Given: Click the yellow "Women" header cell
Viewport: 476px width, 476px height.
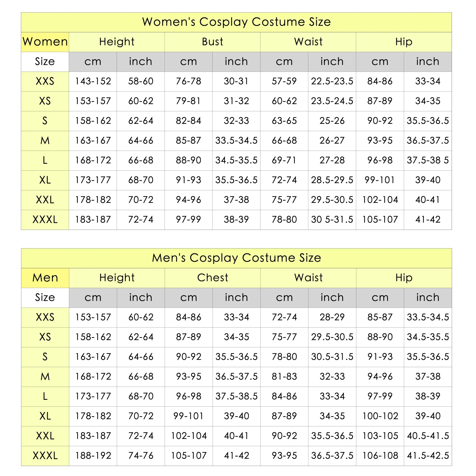Looking at the screenshot, I should click(x=45, y=42).
